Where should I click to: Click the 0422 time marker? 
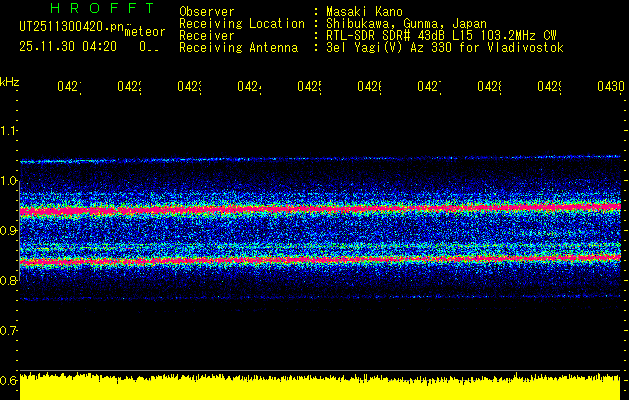tap(129, 87)
